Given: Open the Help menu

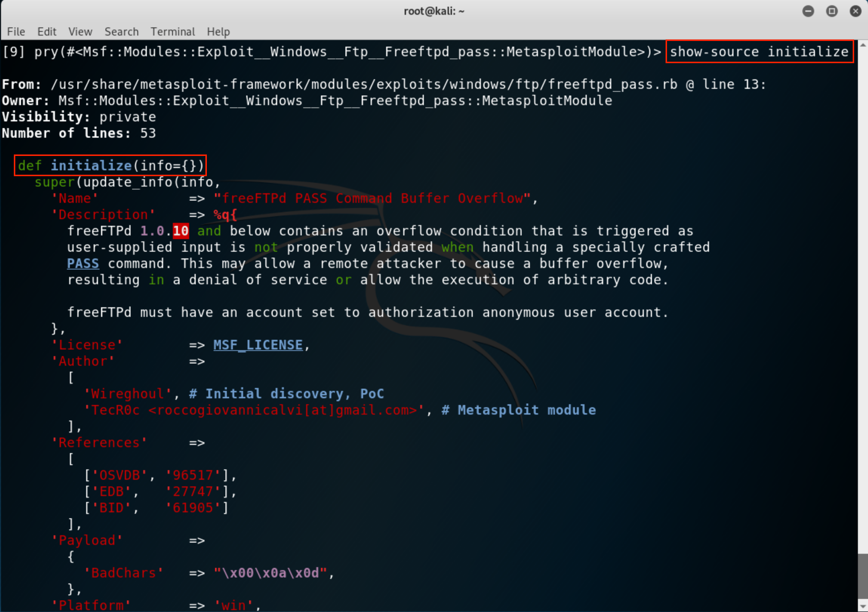Looking at the screenshot, I should tap(218, 32).
